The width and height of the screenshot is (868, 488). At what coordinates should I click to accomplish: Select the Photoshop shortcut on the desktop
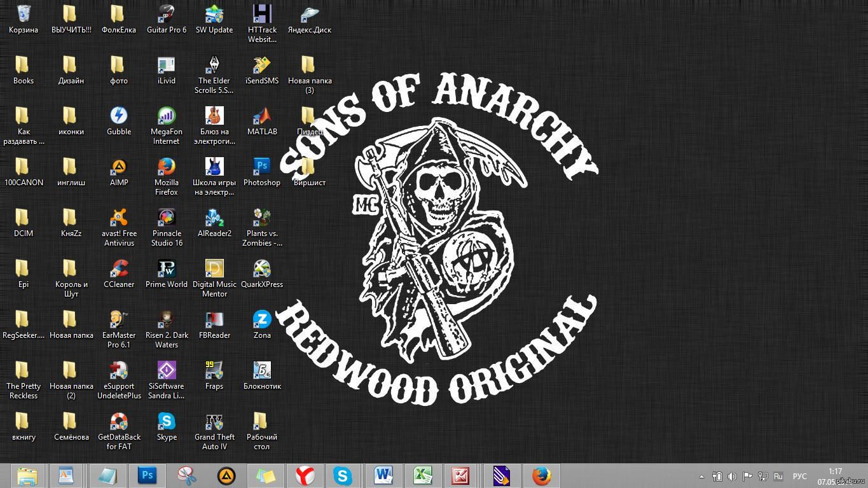coord(262,172)
